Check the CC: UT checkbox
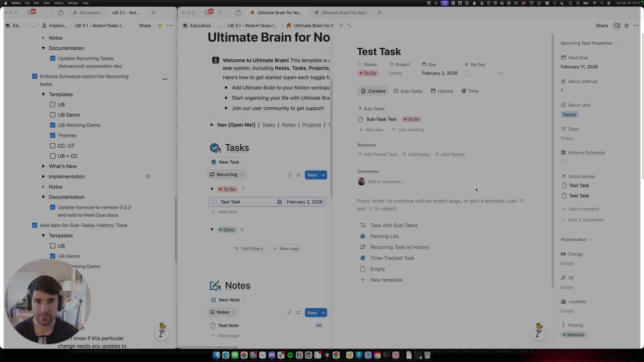644x362 pixels. pos(53,146)
